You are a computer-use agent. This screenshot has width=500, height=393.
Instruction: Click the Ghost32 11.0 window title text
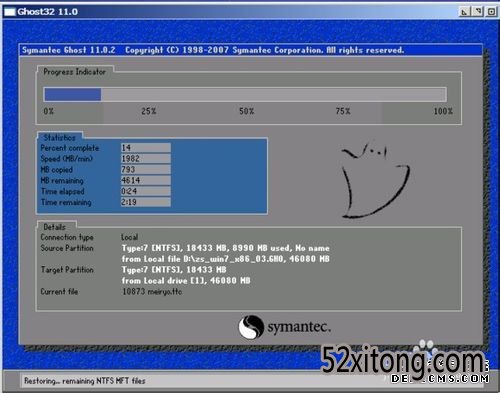(x=48, y=12)
